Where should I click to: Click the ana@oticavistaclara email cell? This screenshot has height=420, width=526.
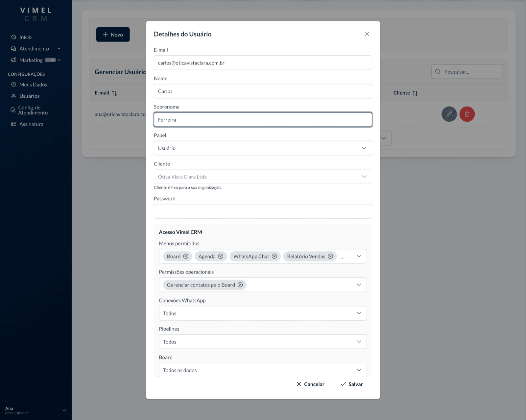pos(120,114)
